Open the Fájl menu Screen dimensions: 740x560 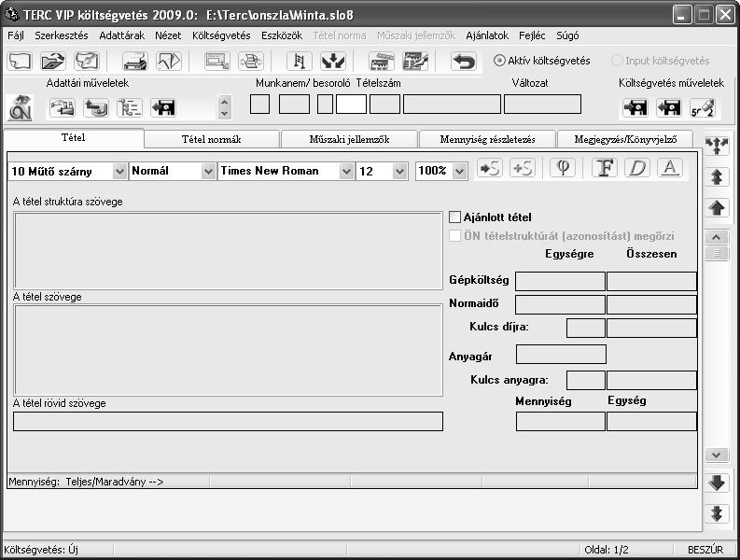tap(16, 35)
